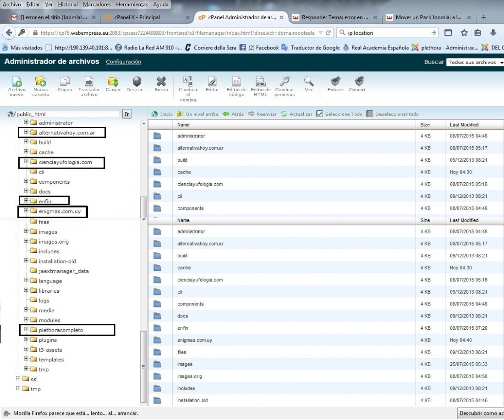Open the Cargar upload tool

tap(113, 84)
